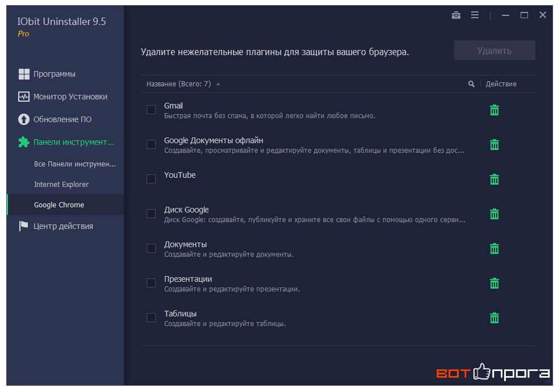The width and height of the screenshot is (557, 392).
Task: Select Internet Explorer submenu item
Action: tap(61, 184)
